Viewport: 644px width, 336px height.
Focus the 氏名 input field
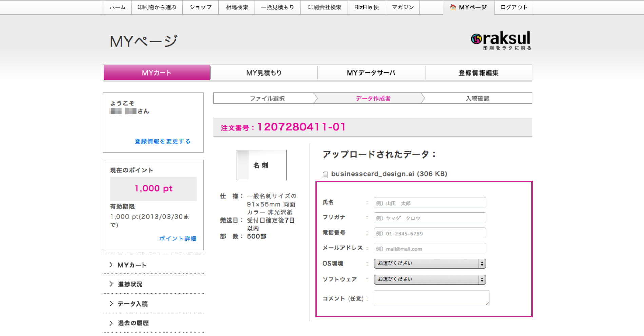(x=429, y=203)
